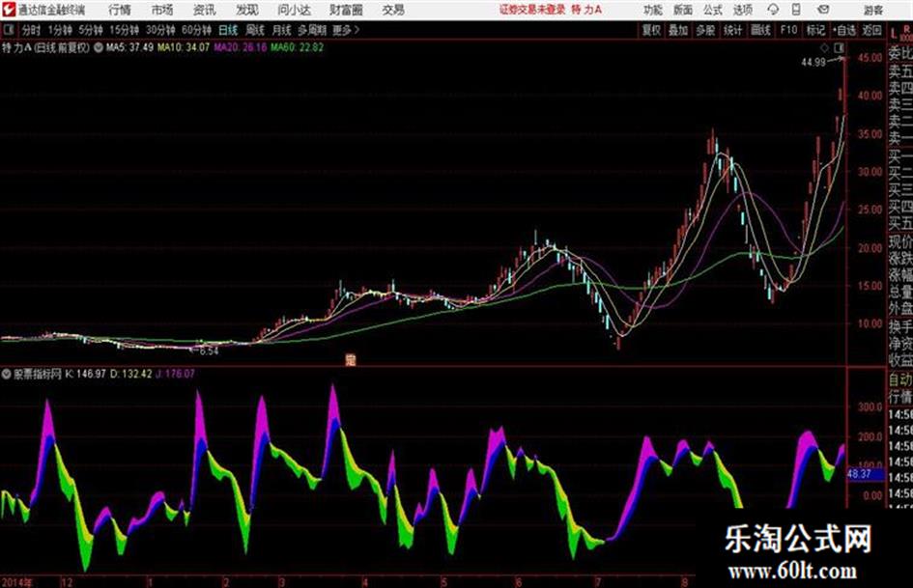This screenshot has height=588, width=913.
Task: Click the 6.54 low price label
Action: click(x=209, y=351)
